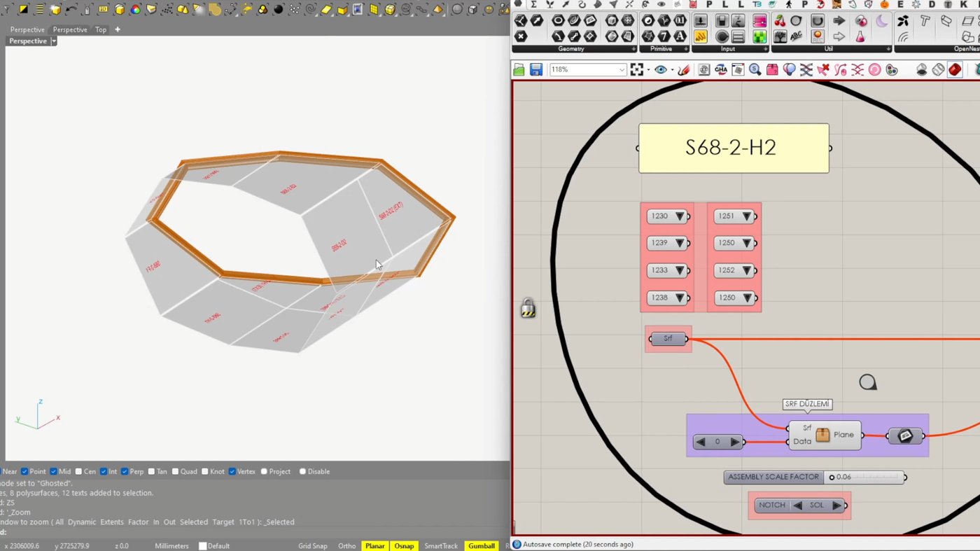The height and width of the screenshot is (551, 980).
Task: Open the 1239 value list dropdown
Action: pyautogui.click(x=679, y=243)
